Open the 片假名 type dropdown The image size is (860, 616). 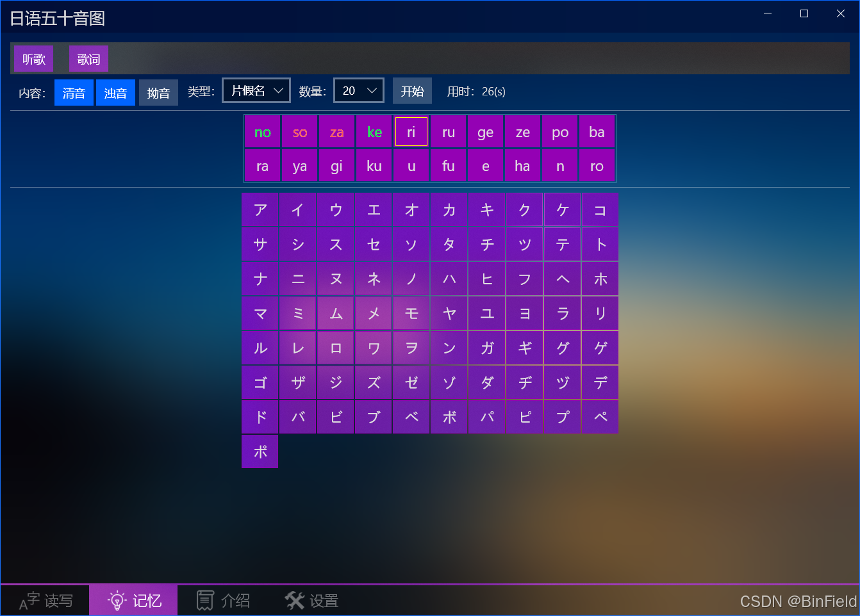click(256, 90)
